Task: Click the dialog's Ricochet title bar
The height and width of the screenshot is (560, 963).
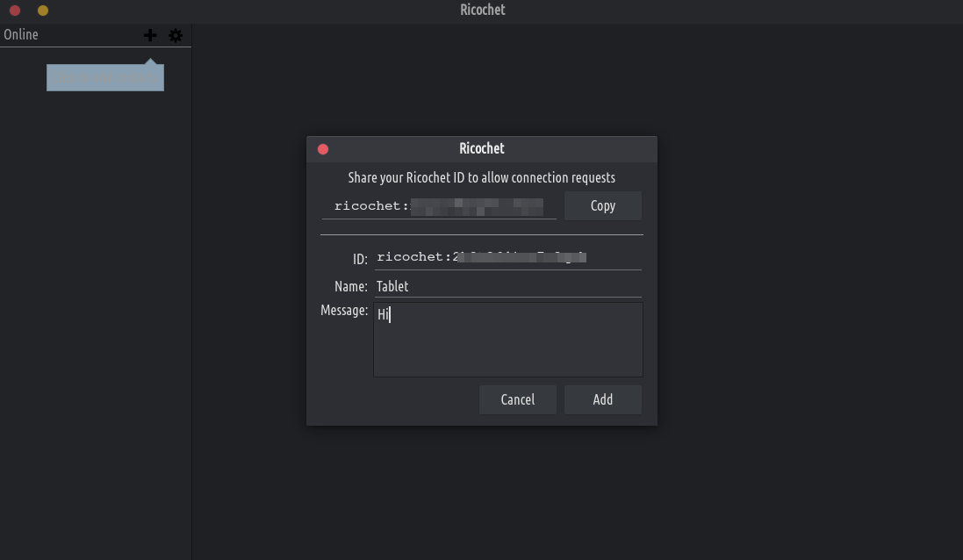Action: [x=482, y=148]
